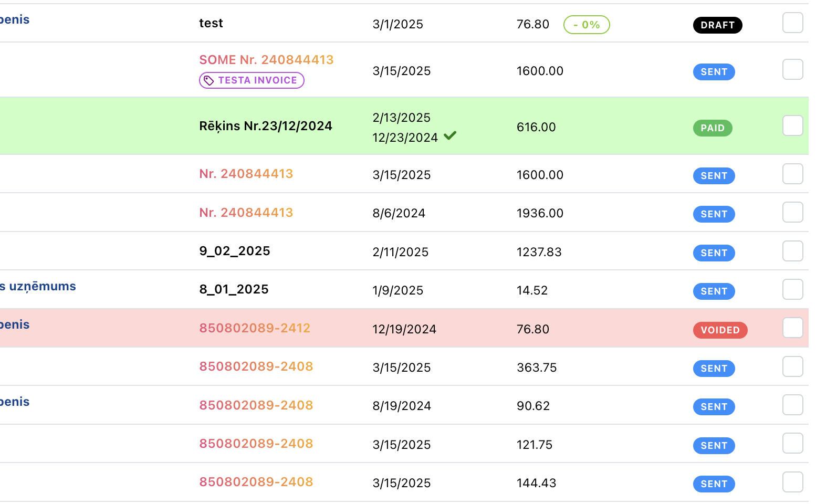Click the date 1/9/2025
This screenshot has height=504, width=816.
[x=398, y=290]
